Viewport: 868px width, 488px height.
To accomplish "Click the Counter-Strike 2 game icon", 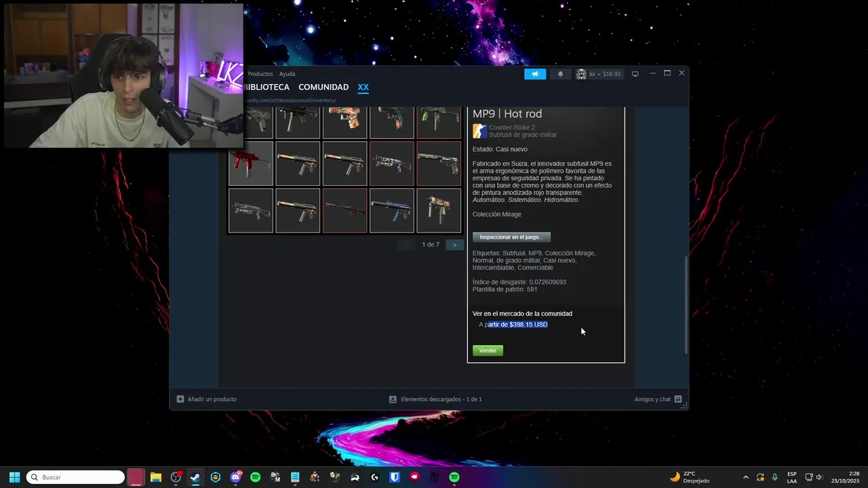I will point(479,131).
